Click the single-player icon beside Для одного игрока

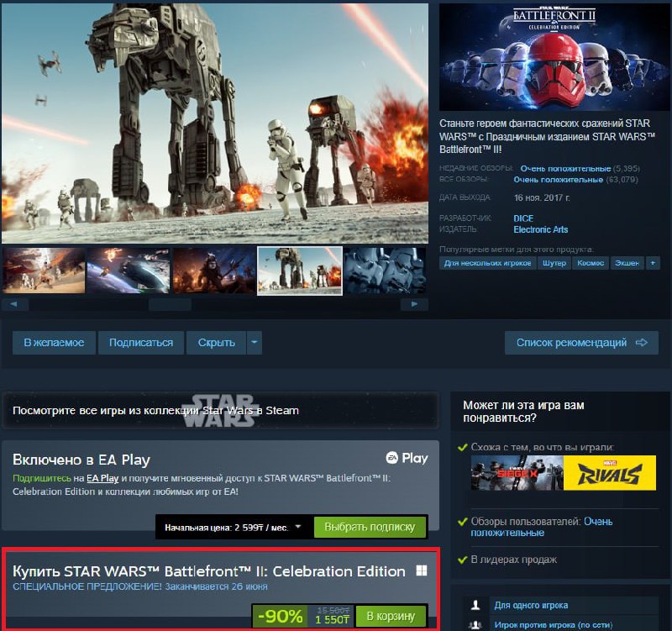475,605
